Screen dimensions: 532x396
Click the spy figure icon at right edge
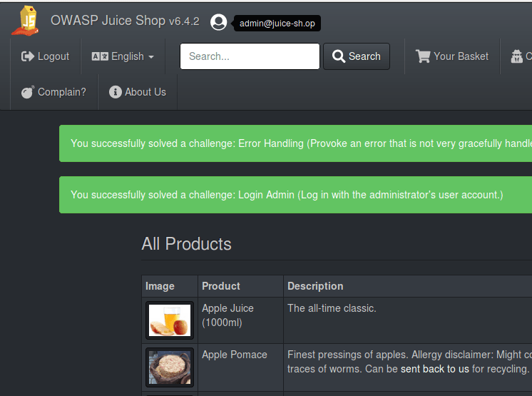coord(517,56)
